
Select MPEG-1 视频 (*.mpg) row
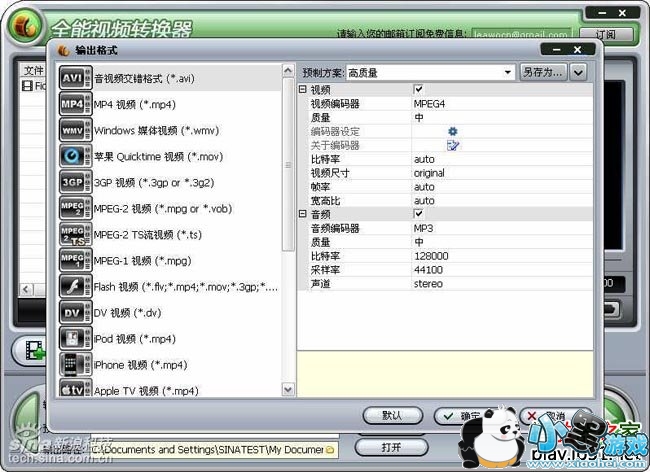pyautogui.click(x=170, y=261)
